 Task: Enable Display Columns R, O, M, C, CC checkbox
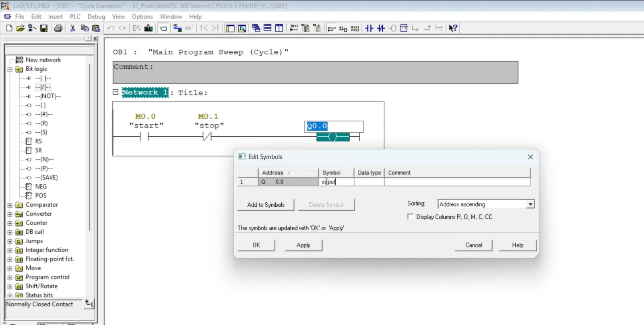410,217
